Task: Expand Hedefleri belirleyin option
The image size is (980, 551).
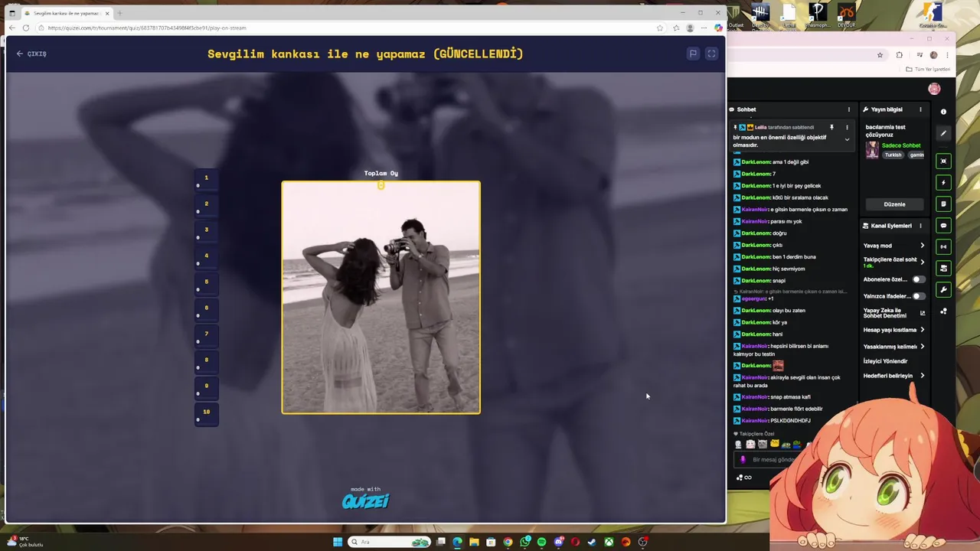Action: 893,376
